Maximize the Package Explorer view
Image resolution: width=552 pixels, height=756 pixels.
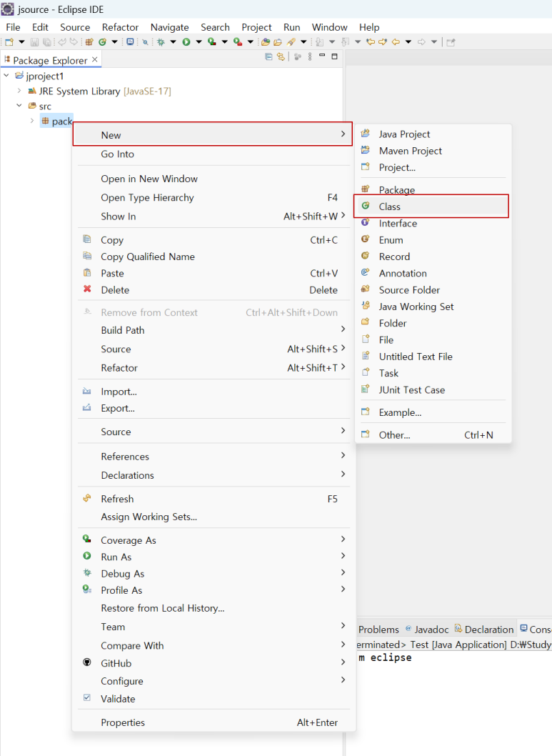click(334, 56)
